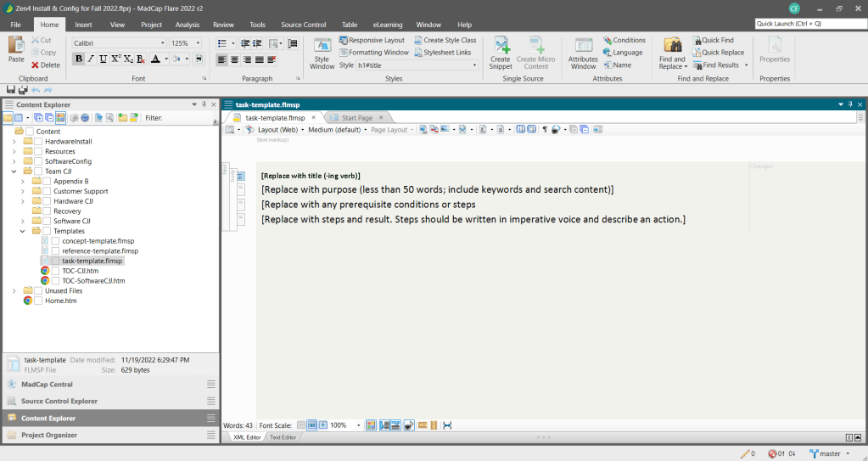Tick the concept-template.flmsp checkbox
Screen dimensions: 868x461
[x=55, y=241]
